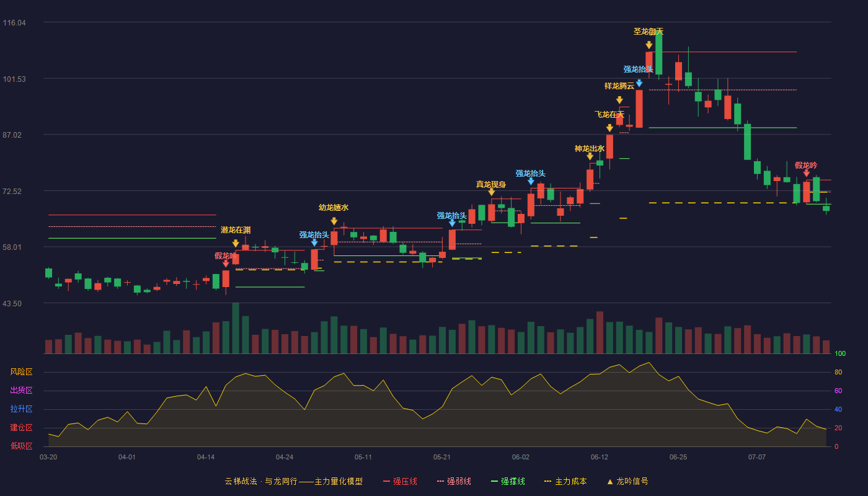868x496 pixels.
Task: Toggle the 强撑线 legend series
Action: [508, 481]
